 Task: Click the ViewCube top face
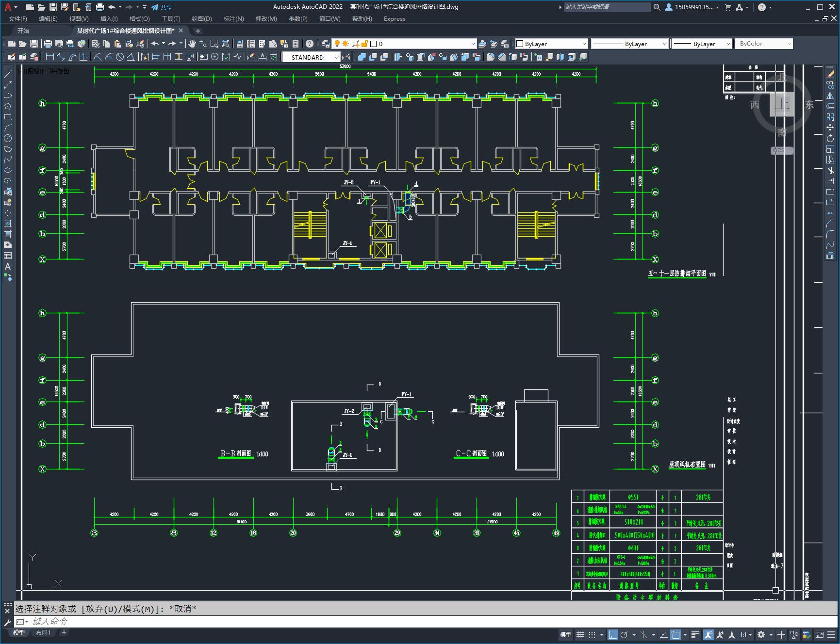(782, 104)
